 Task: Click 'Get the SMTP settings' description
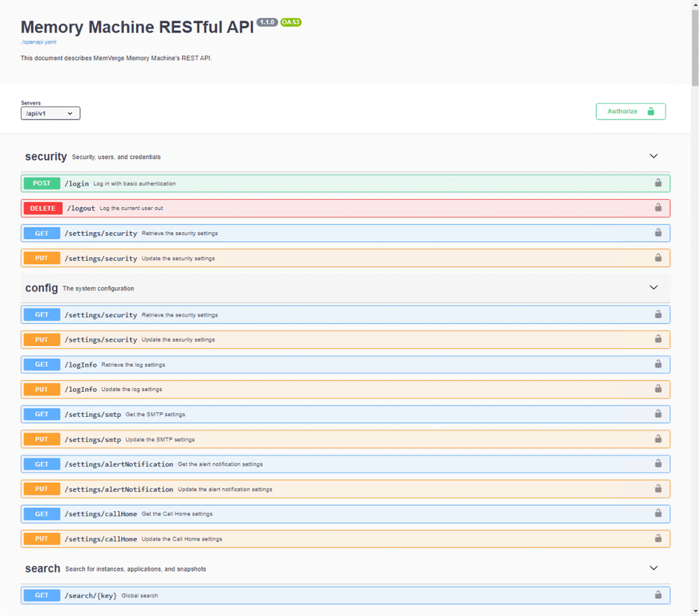point(155,415)
